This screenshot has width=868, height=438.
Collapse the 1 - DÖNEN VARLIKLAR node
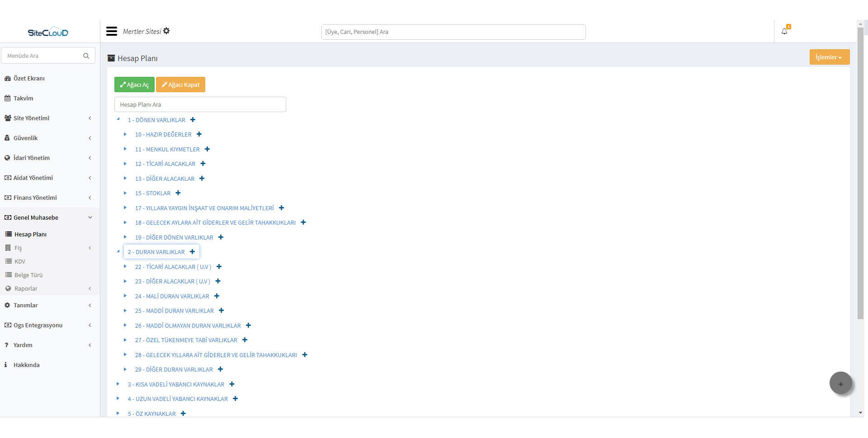click(118, 119)
